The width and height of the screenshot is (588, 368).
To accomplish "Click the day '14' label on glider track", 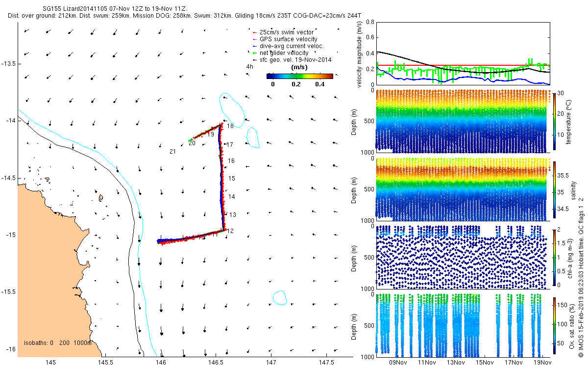I will pos(232,197).
